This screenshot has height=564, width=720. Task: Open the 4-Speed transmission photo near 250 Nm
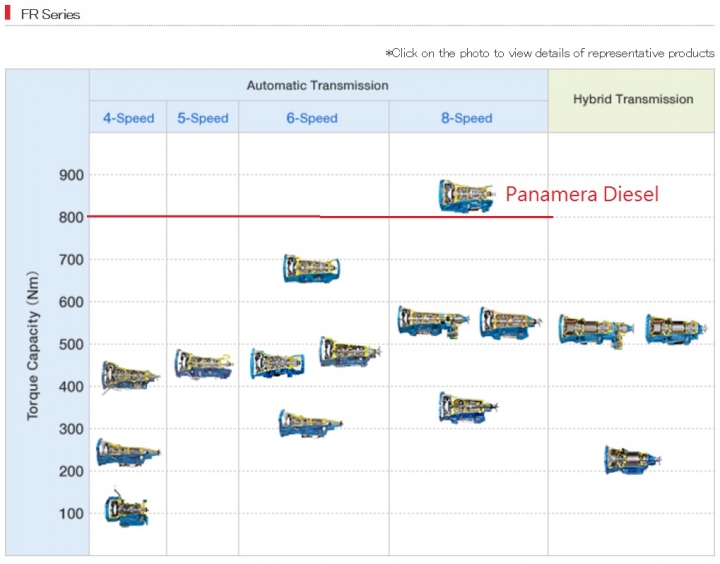pyautogui.click(x=128, y=453)
